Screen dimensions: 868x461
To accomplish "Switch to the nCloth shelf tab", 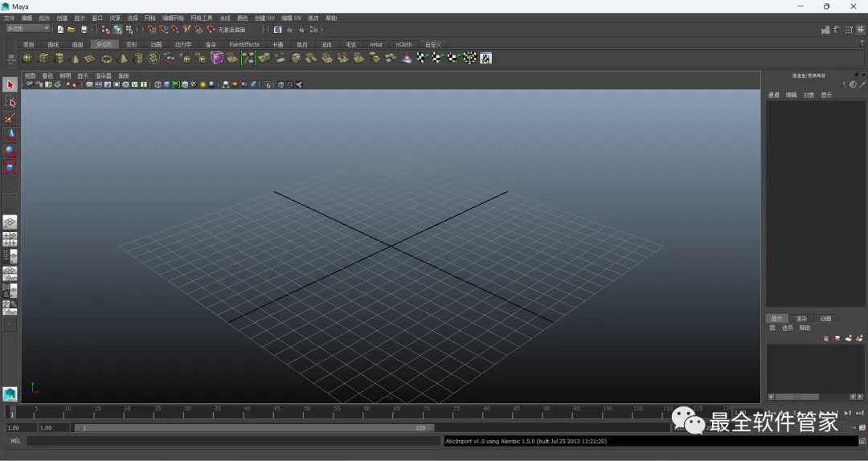I will tap(403, 45).
